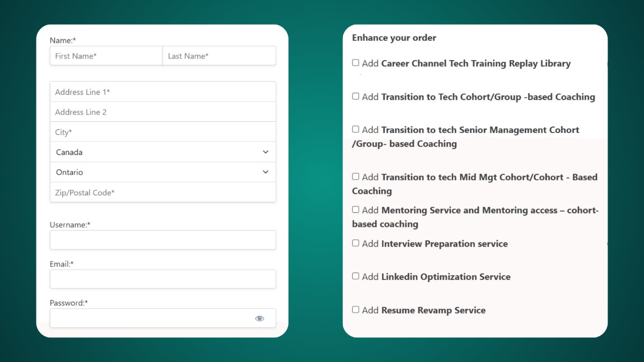Open the Canada country dropdown
The width and height of the screenshot is (644, 362).
pos(163,152)
